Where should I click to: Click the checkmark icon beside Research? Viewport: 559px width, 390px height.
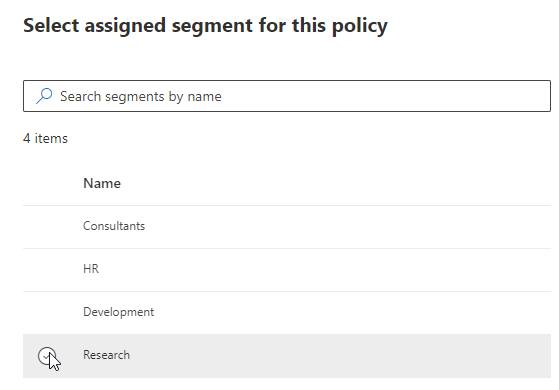coord(47,356)
